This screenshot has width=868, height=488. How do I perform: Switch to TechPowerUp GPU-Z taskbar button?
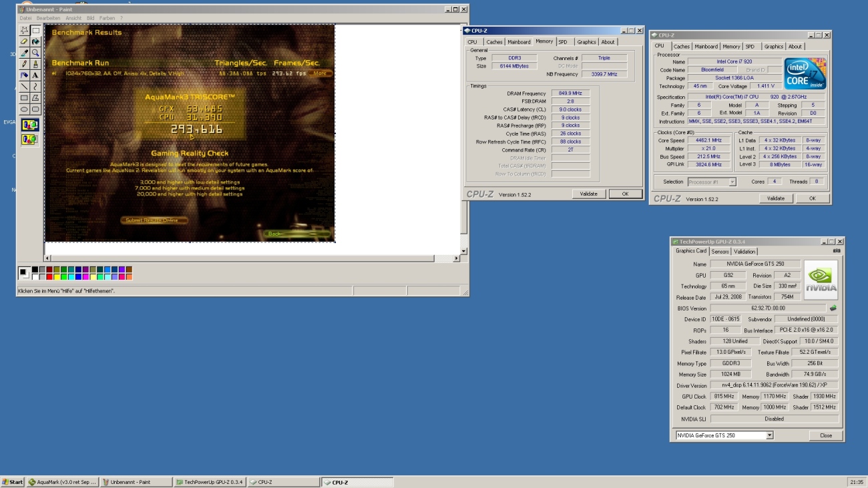point(210,482)
